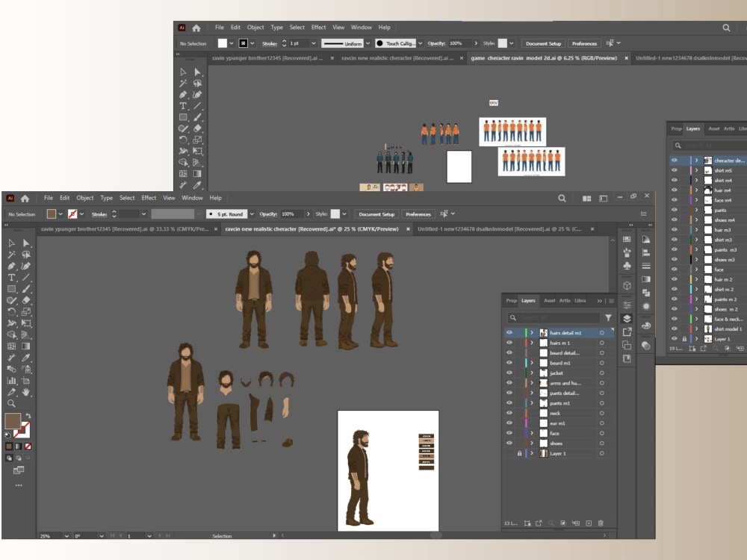Open the zoom level 25% dropdown
Image resolution: width=747 pixels, height=560 pixels.
66,535
